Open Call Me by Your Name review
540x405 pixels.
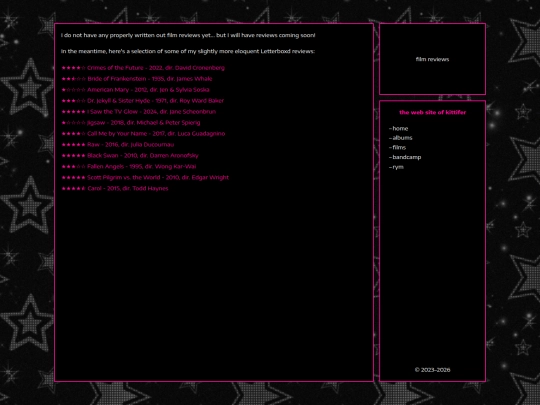click(143, 134)
